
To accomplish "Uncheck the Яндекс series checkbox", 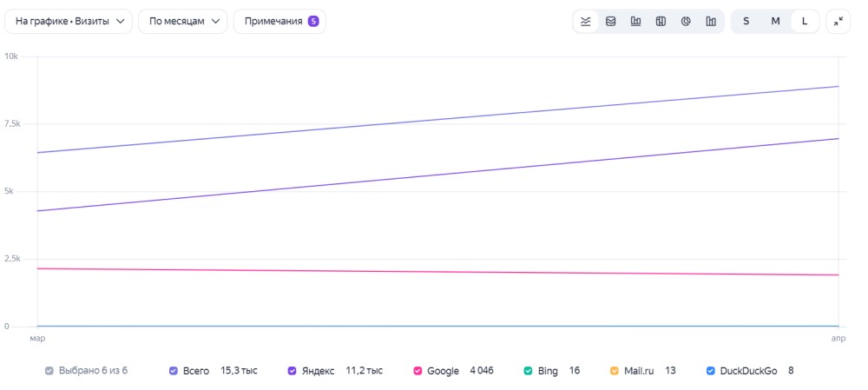I will tap(293, 371).
